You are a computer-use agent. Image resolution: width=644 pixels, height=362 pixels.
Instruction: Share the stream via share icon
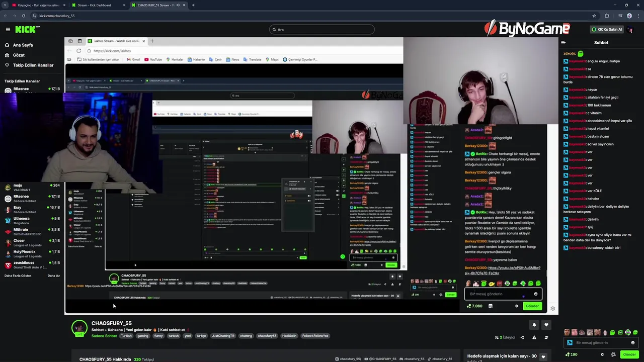pos(522,337)
